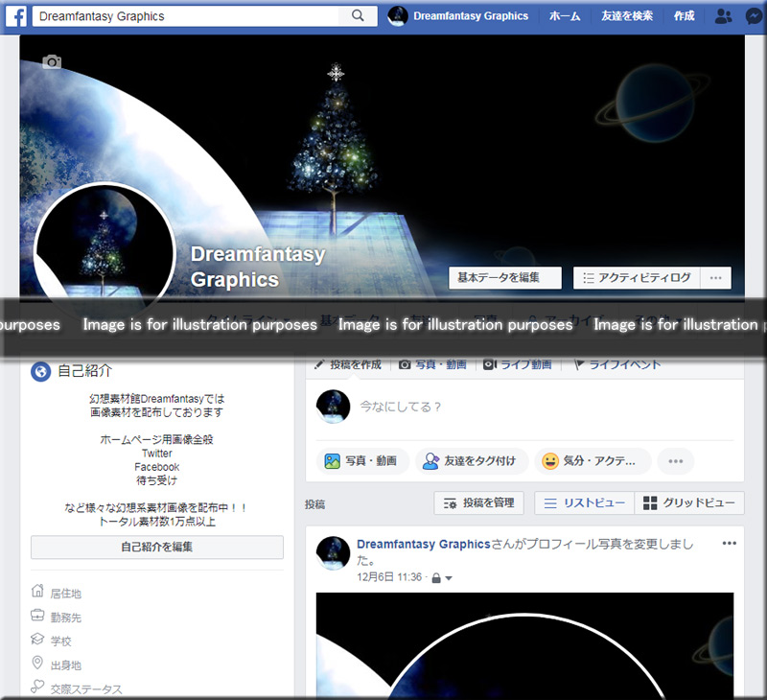Screen dimensions: 767x700
Task: Select 友達を検索 in the top bar
Action: tap(627, 16)
